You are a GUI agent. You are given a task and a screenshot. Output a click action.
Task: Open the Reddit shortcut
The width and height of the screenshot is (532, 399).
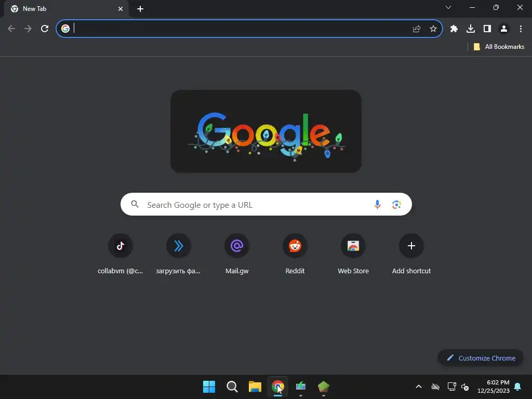pyautogui.click(x=295, y=254)
